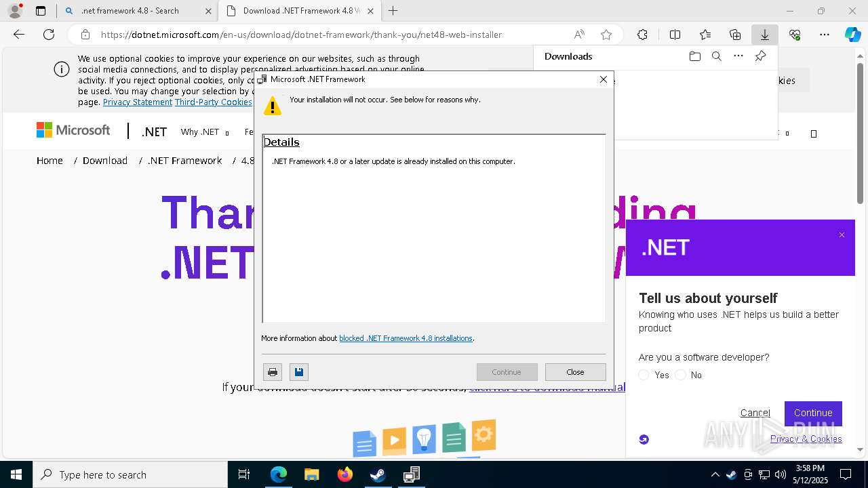Viewport: 868px width, 488px height.
Task: Expand the Why .NET menu
Action: (204, 132)
